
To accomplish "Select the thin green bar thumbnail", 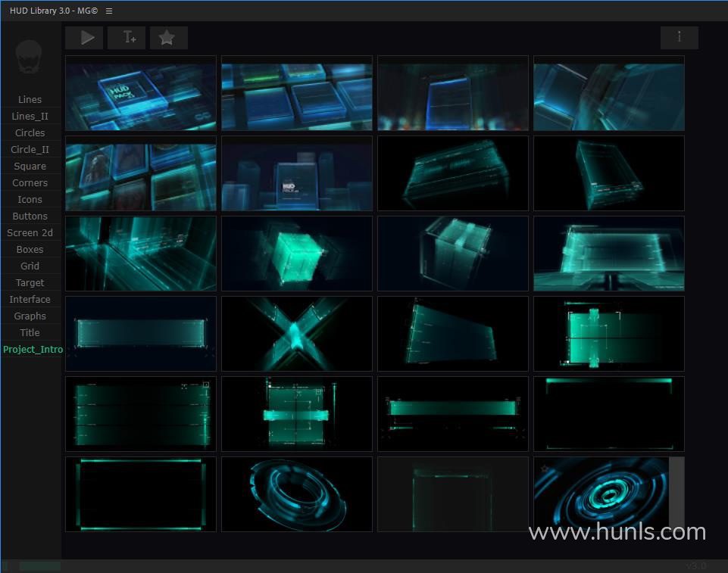I will pos(453,414).
